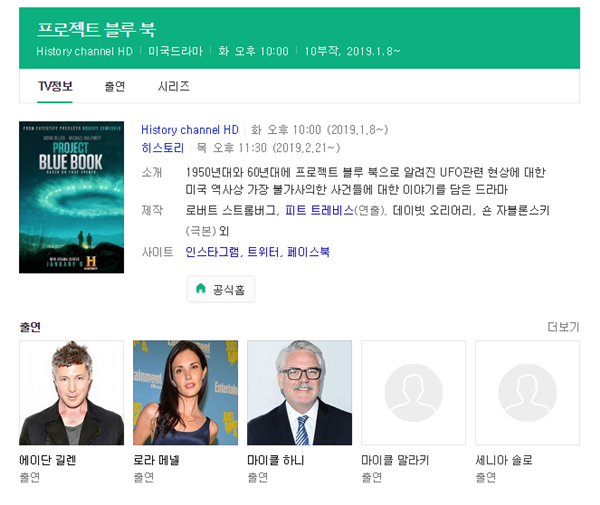Click 마이클 말라키's placeholder avatar

tap(414, 393)
